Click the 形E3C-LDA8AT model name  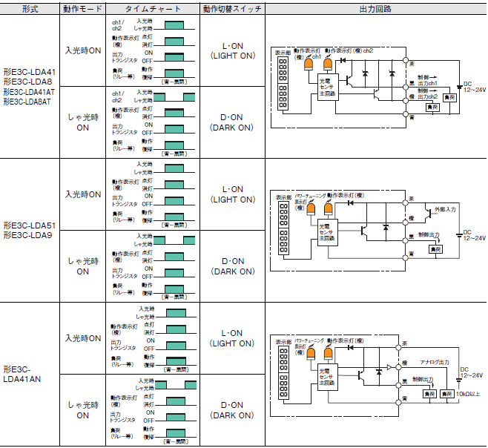[x=27, y=102]
